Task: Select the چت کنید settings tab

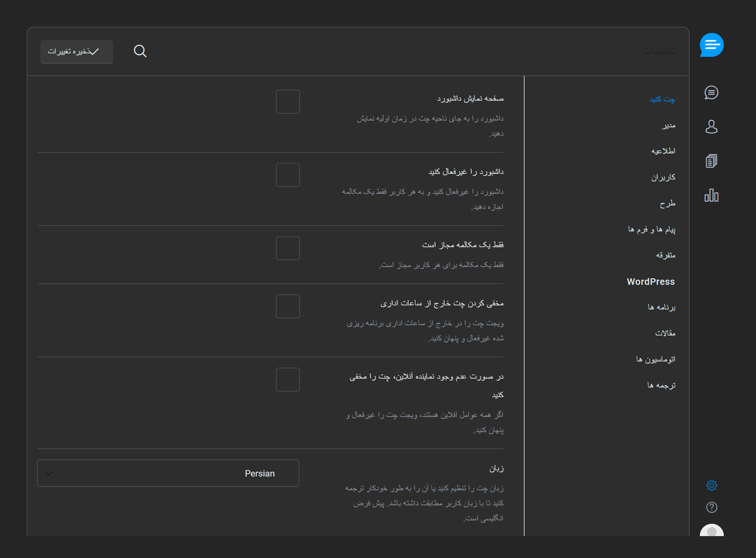Action: pos(663,99)
